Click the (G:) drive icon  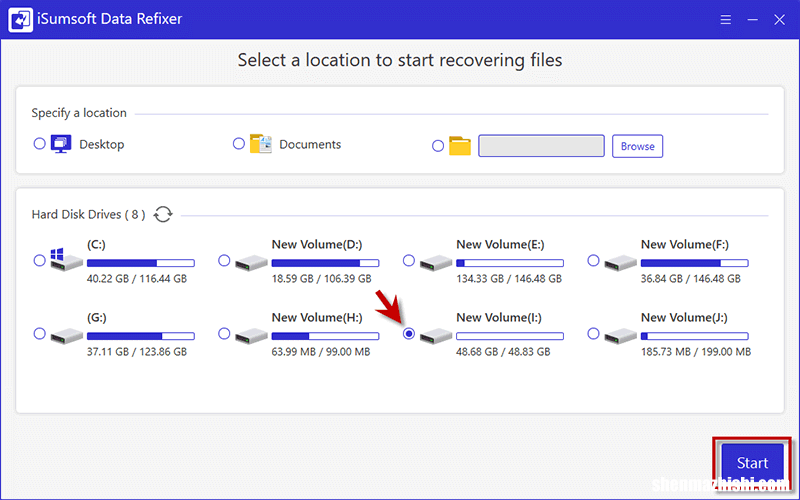66,336
